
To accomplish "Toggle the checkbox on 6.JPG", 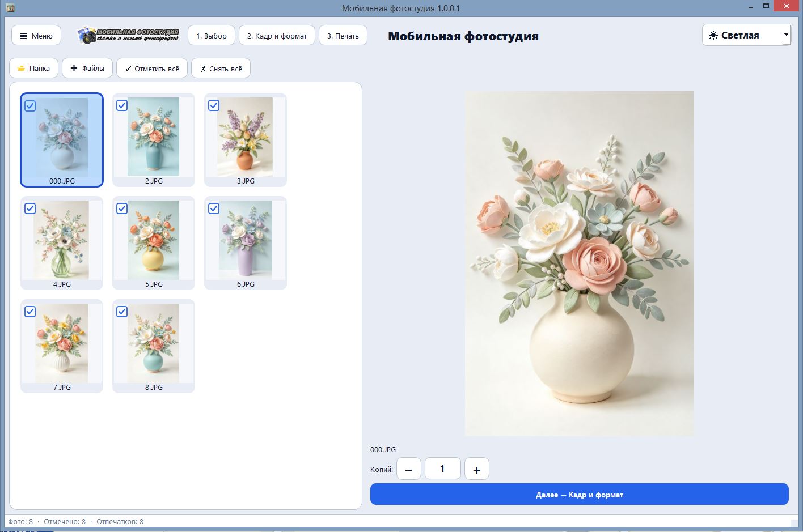I will (214, 209).
